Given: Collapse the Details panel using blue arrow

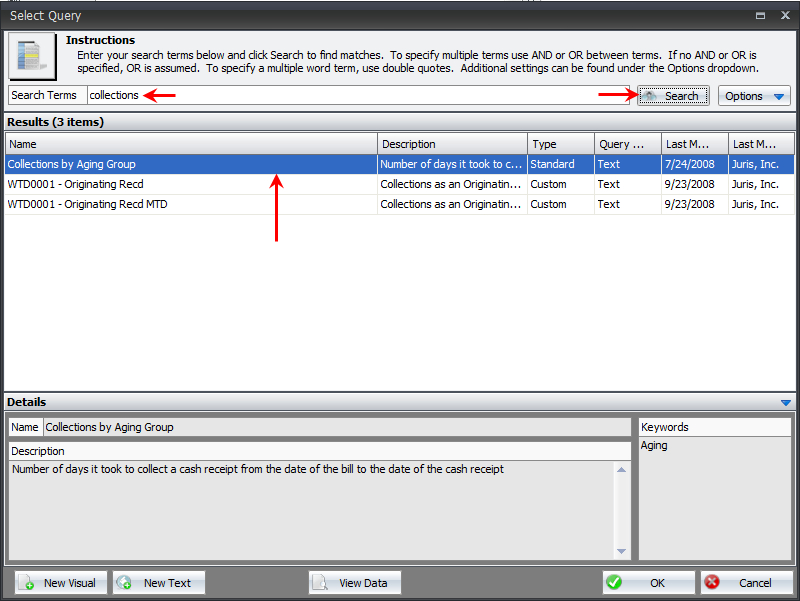Looking at the screenshot, I should coord(785,402).
